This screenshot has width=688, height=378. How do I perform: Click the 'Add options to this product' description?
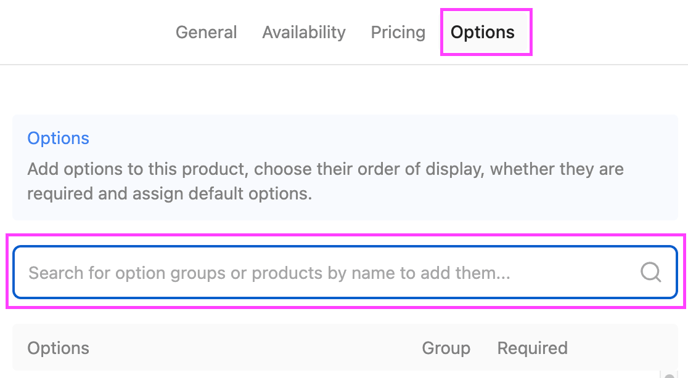tap(325, 169)
